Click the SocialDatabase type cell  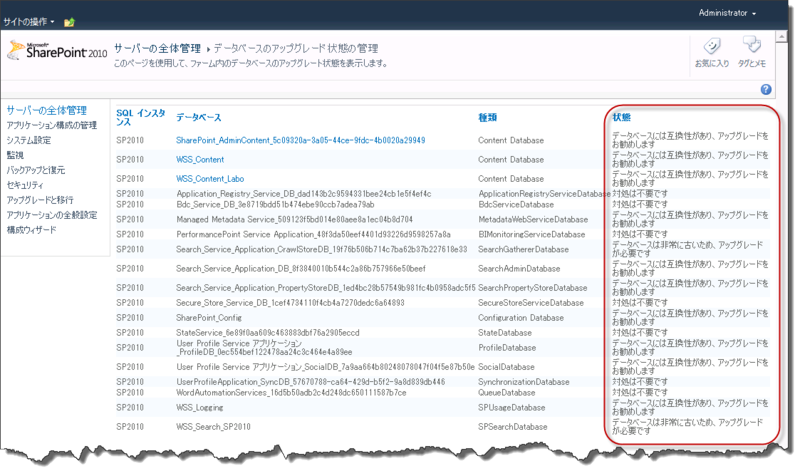tap(506, 367)
